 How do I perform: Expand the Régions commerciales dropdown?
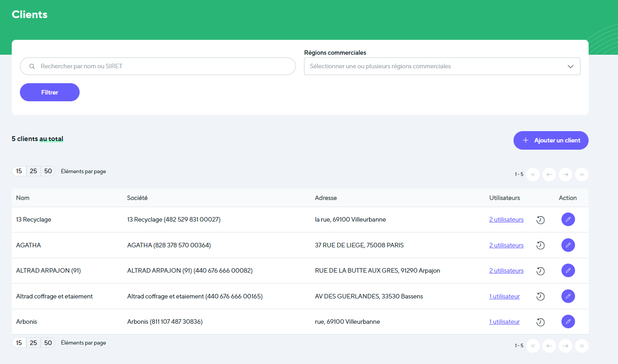pyautogui.click(x=442, y=66)
